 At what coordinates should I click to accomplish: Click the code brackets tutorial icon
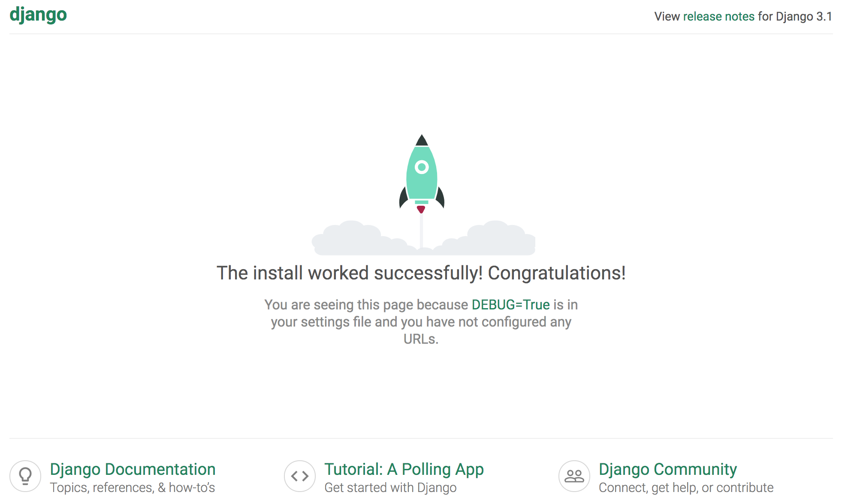coord(300,476)
